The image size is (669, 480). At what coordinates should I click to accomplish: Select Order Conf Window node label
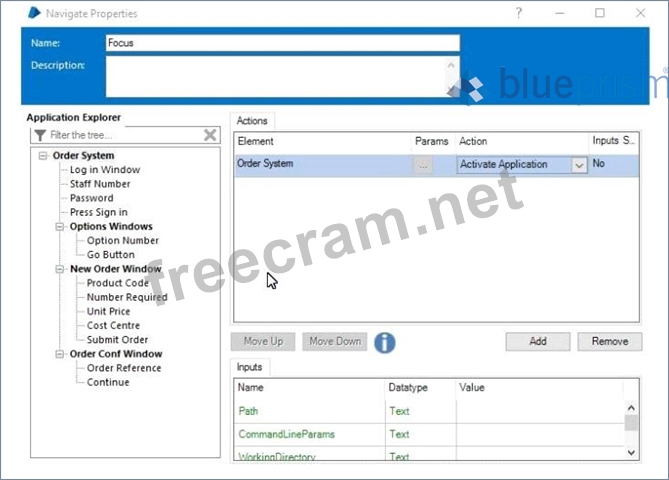pyautogui.click(x=116, y=354)
